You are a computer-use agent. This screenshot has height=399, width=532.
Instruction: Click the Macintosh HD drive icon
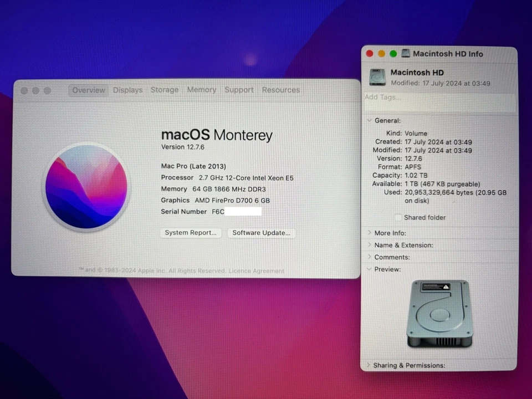click(377, 78)
